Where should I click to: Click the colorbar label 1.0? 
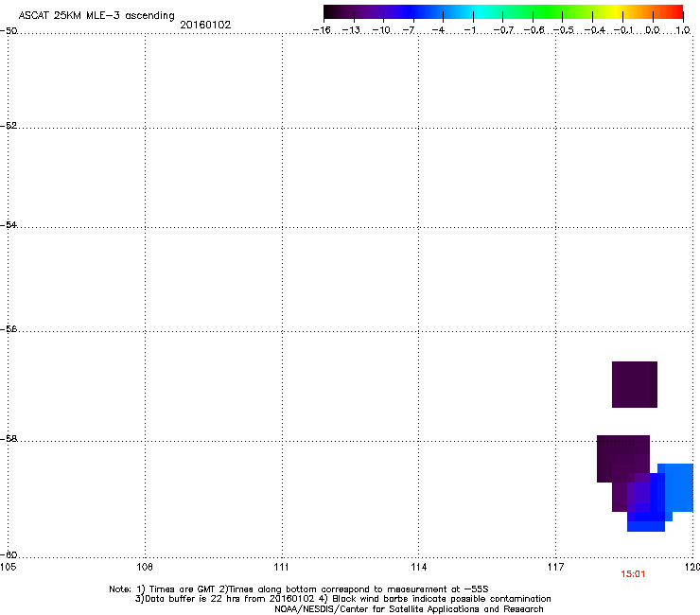pos(683,30)
